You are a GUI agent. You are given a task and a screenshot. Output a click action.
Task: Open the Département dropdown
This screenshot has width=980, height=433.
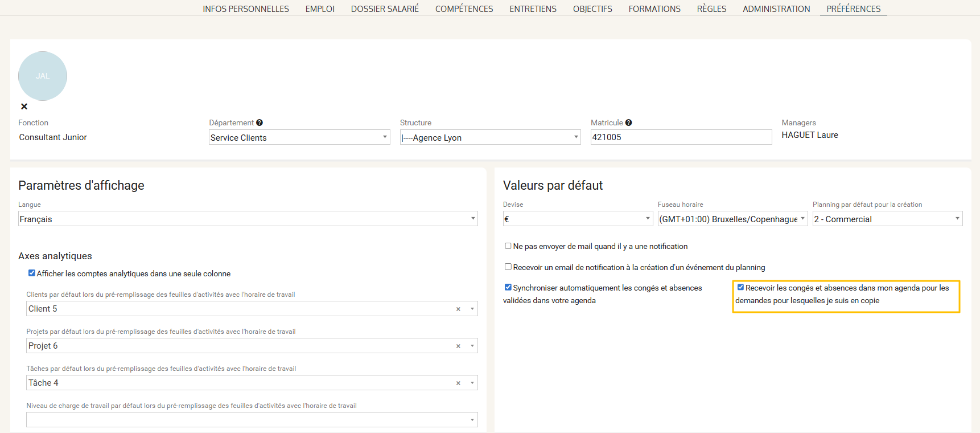click(299, 137)
